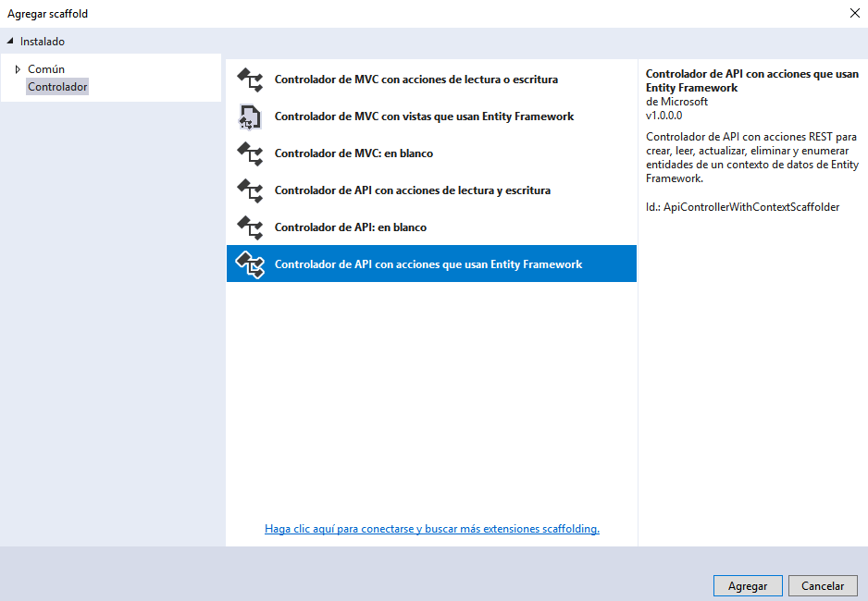
Task: Click the Cancelar button
Action: tap(823, 586)
